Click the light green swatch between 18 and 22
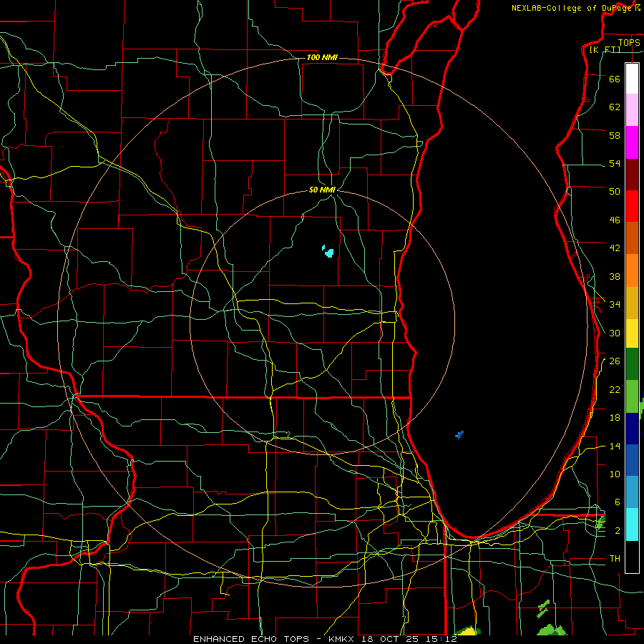The width and height of the screenshot is (644, 644). (632, 396)
